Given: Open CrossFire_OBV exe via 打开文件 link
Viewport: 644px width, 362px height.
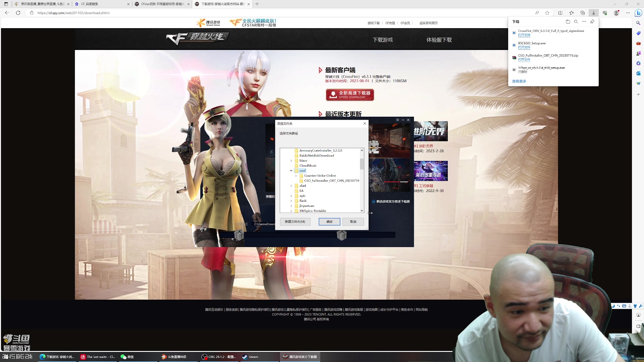Looking at the screenshot, I should 524,35.
